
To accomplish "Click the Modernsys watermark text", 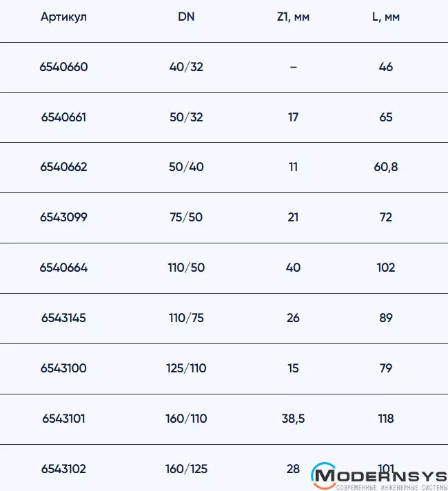I will pos(389,476).
